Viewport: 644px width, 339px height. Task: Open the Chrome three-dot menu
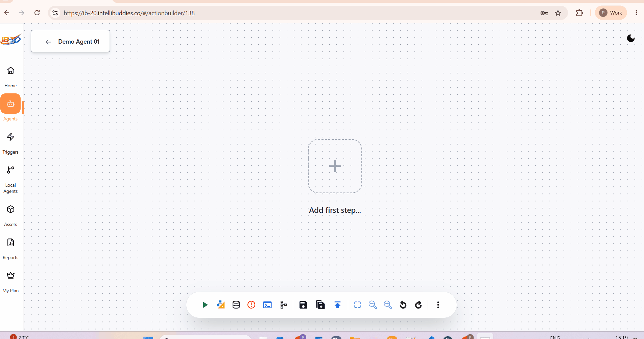pyautogui.click(x=636, y=13)
